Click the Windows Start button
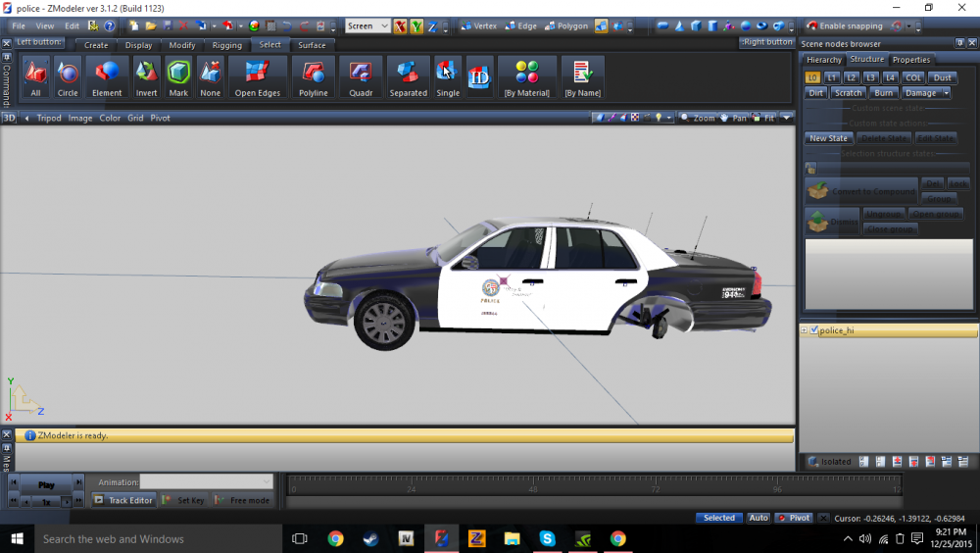The width and height of the screenshot is (980, 553). pos(17,538)
